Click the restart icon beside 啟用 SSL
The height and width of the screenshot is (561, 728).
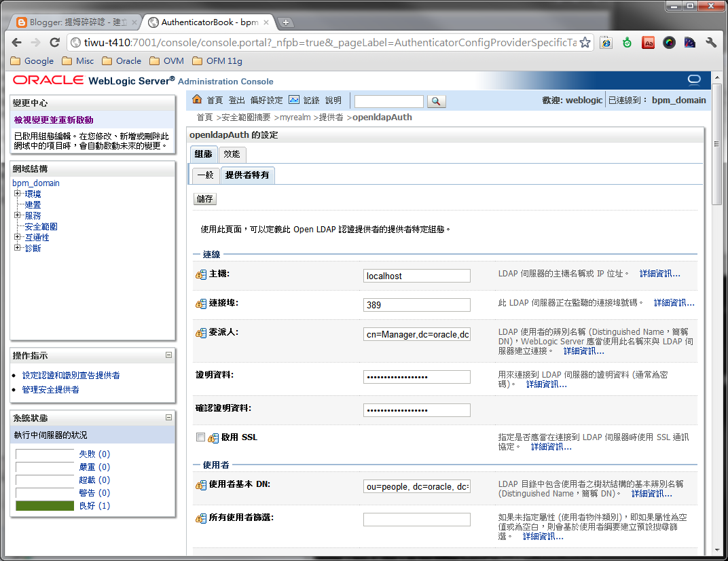click(x=213, y=438)
